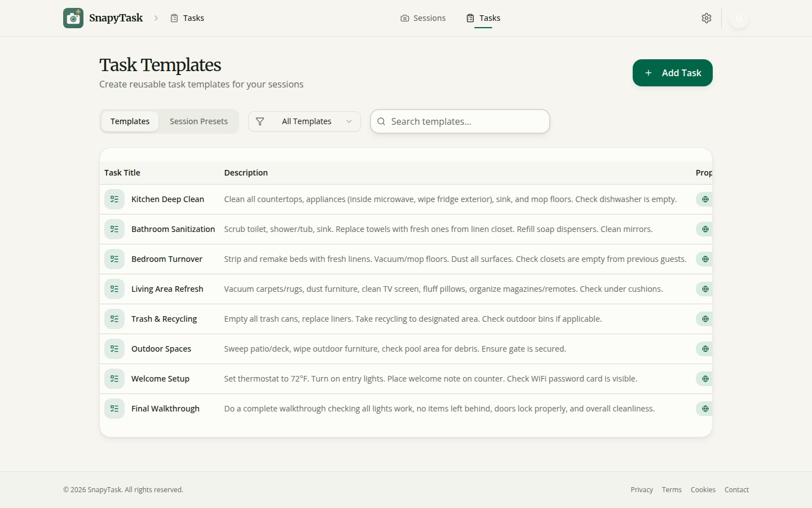Screen dimensions: 812x508
Task: Click the magnifier icon inside the search bar
Action: [381, 121]
